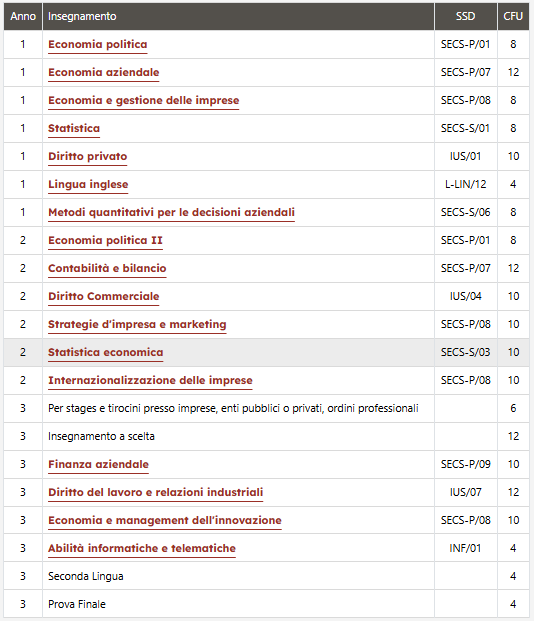Click the SSD column header
The image size is (534, 621).
point(466,16)
